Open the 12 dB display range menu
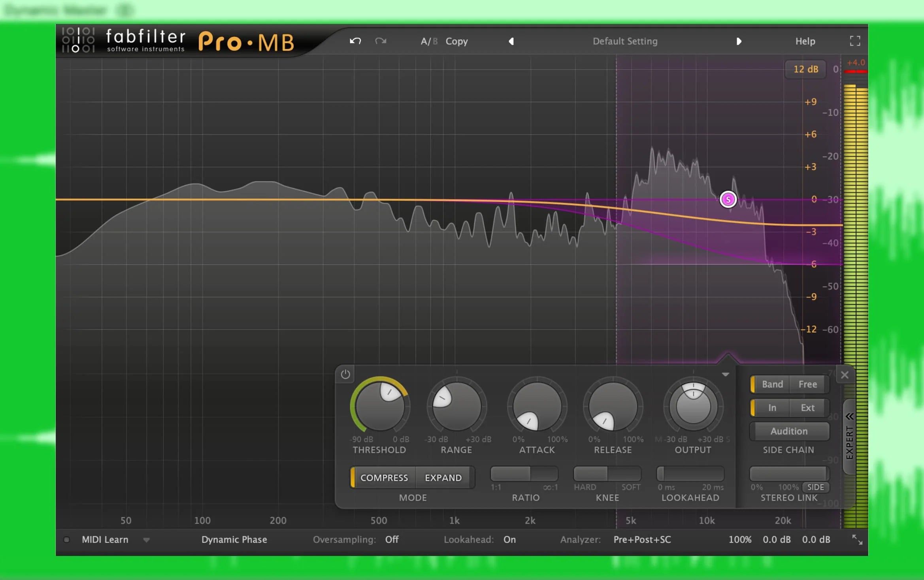 pyautogui.click(x=805, y=69)
